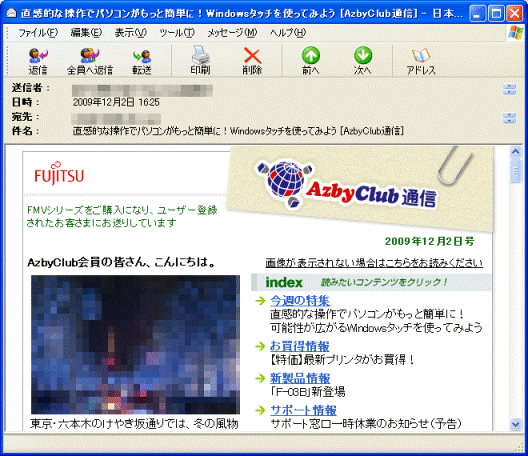Viewport: 528px width, 456px height.
Task: Click the green arrow beside お買得情報
Action: coord(260,346)
